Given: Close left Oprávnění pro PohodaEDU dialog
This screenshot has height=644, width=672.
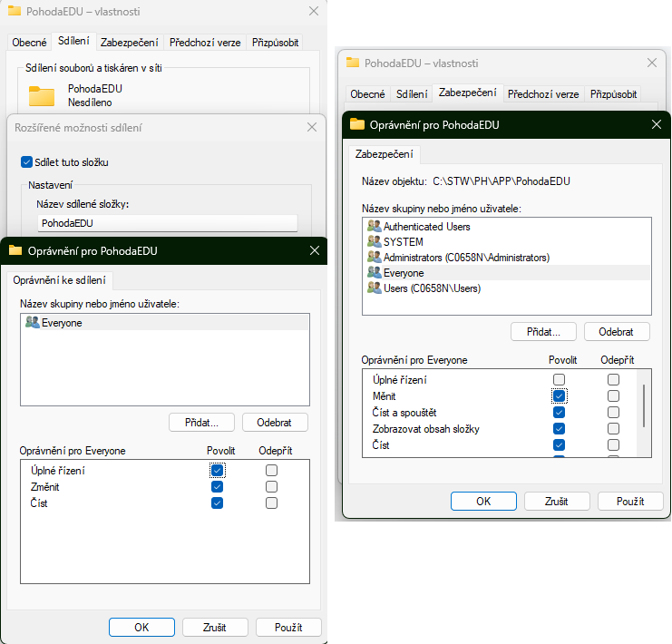Looking at the screenshot, I should (315, 250).
